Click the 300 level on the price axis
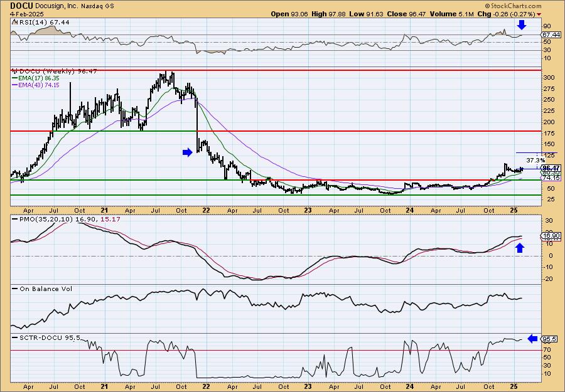Screen dimensions: 565x392 [549, 77]
